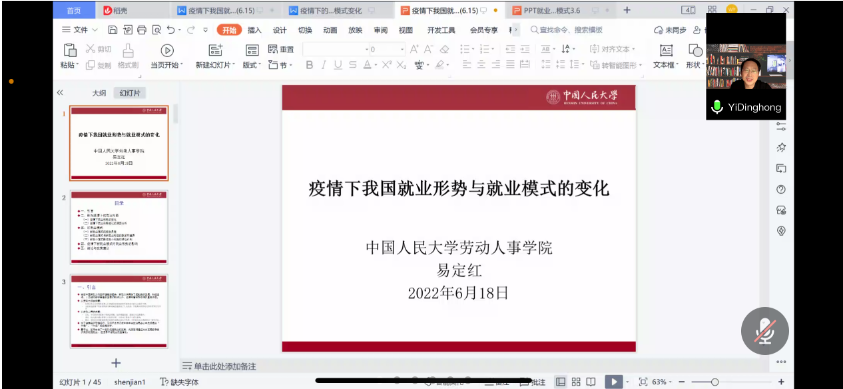Image resolution: width=843 pixels, height=389 pixels.
Task: Click the undo arrow icon
Action: click(170, 30)
